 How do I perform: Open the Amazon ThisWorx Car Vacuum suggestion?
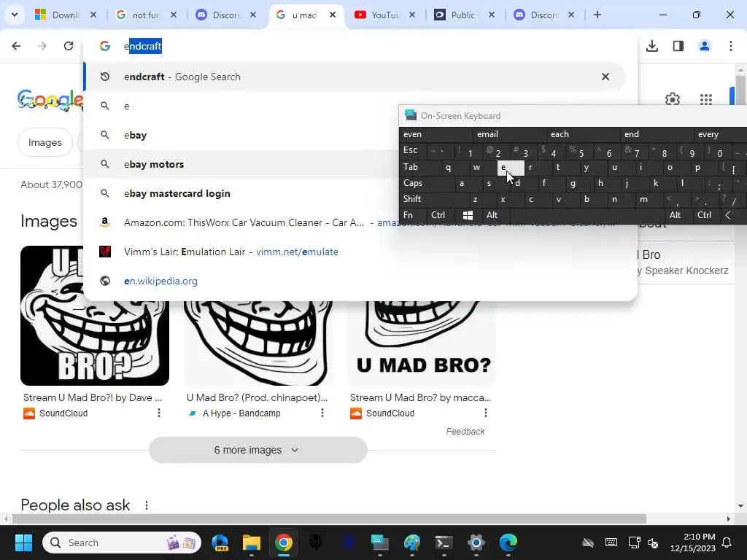coord(242,222)
